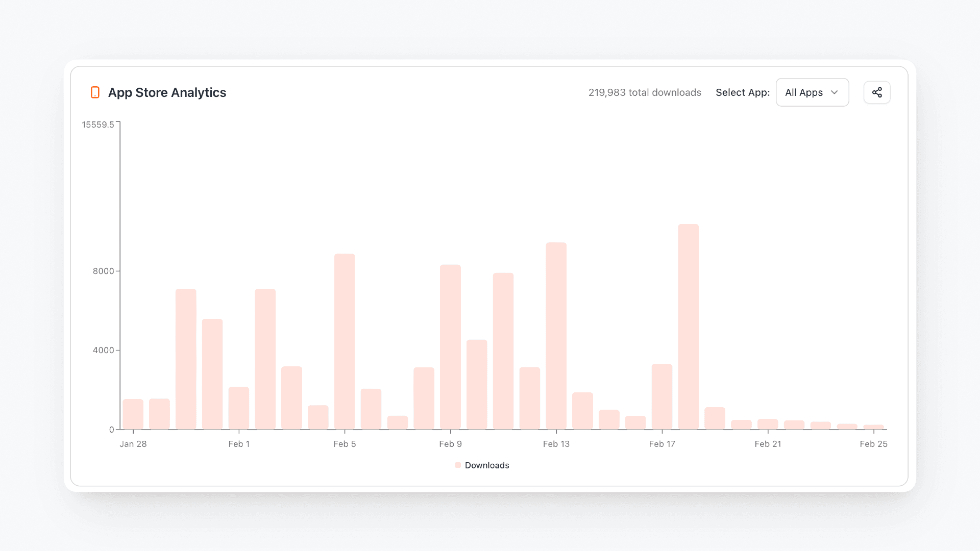Image resolution: width=980 pixels, height=551 pixels.
Task: Click the chevron arrow inside the All Apps selector
Action: [835, 92]
